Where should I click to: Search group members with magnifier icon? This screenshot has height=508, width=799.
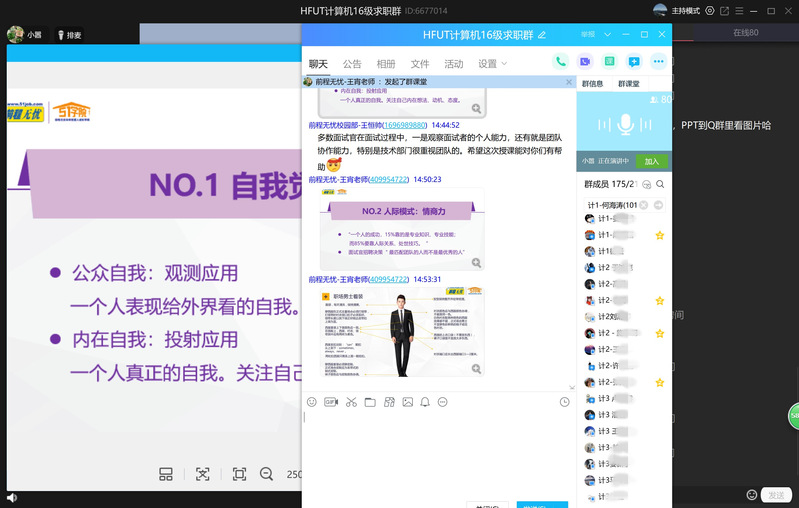[660, 185]
